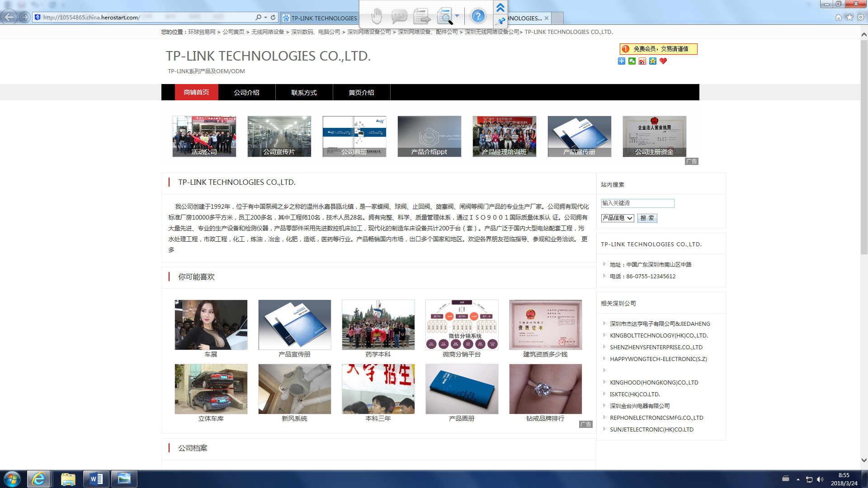Open the blue help question mark icon

click(478, 16)
